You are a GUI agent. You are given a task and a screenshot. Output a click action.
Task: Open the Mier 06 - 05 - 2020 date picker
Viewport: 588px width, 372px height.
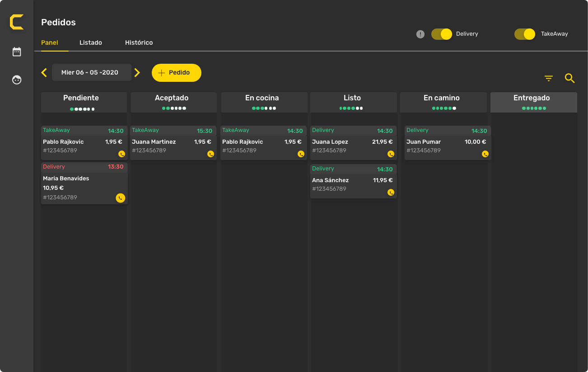click(92, 73)
